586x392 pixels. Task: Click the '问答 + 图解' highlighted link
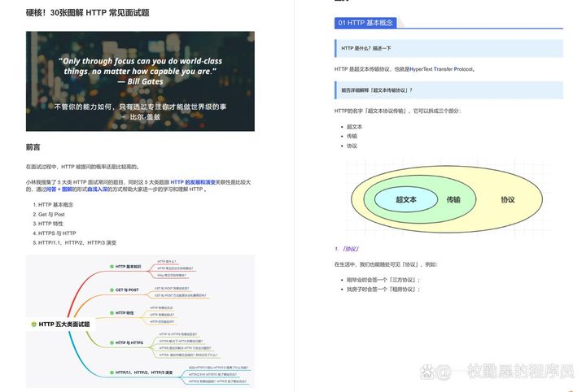tap(59, 189)
